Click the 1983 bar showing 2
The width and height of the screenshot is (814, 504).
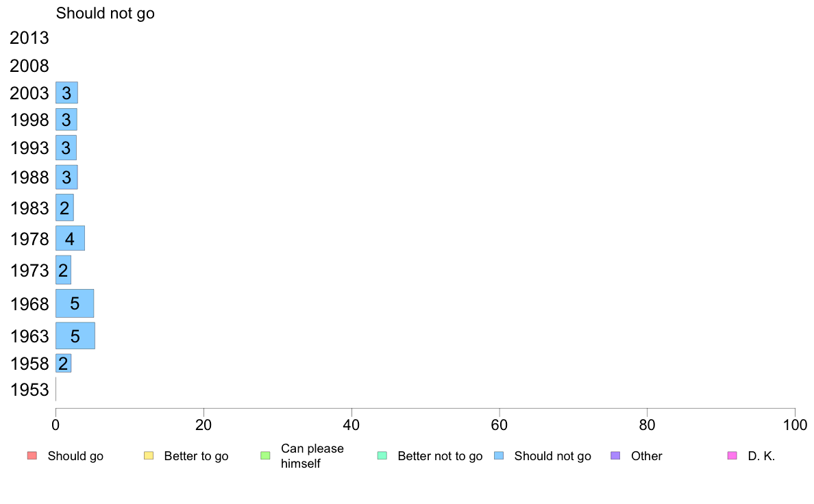click(x=64, y=207)
